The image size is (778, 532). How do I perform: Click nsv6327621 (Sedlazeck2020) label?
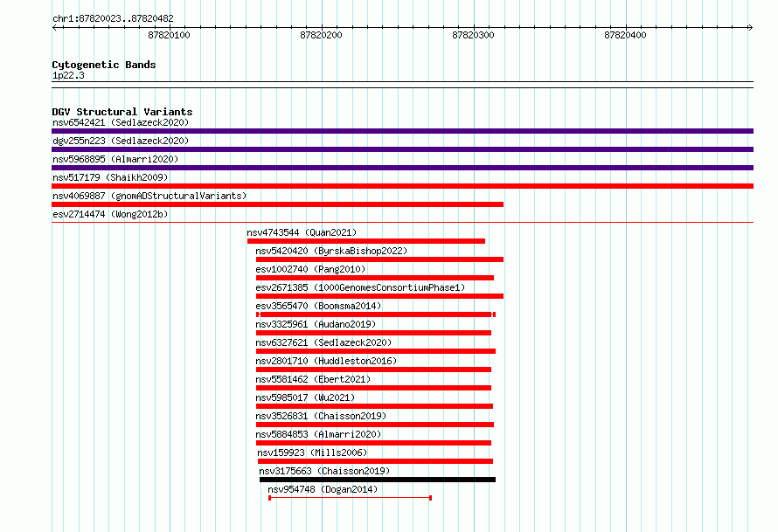click(x=323, y=342)
